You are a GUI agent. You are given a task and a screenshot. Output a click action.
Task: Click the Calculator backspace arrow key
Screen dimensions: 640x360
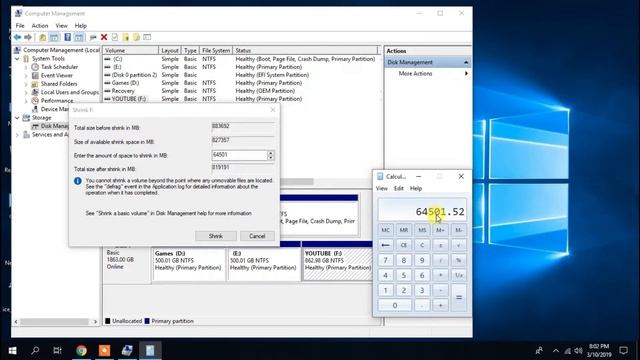click(x=385, y=245)
